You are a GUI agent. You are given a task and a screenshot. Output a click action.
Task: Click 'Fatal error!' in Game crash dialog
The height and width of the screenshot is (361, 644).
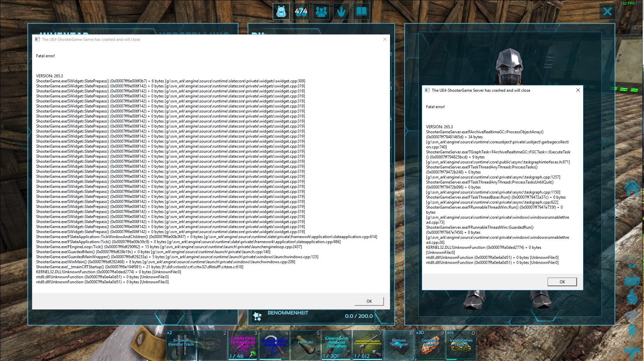pyautogui.click(x=46, y=56)
